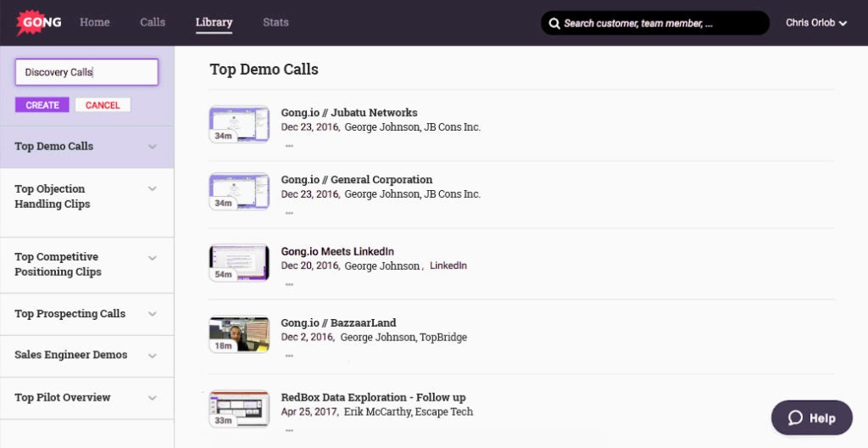Open the Gong.io Meets LinkedIn 54m thumbnail
This screenshot has height=448, width=868.
pyautogui.click(x=239, y=263)
